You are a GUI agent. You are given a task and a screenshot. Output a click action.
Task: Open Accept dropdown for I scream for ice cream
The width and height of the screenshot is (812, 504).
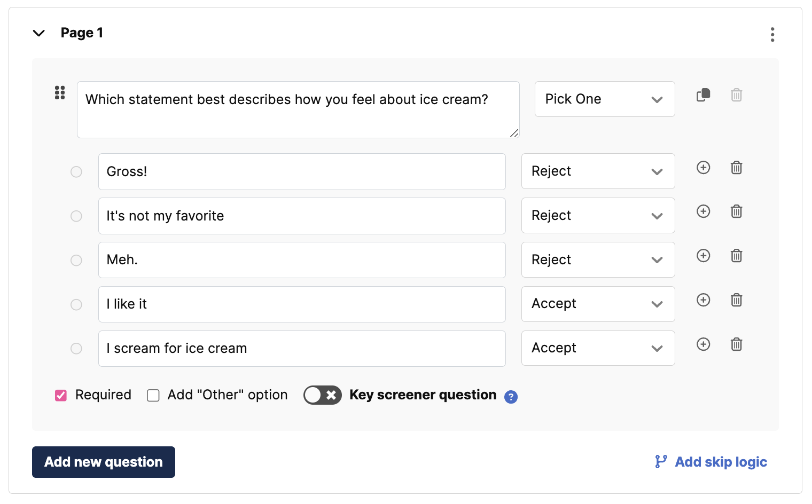pyautogui.click(x=598, y=348)
